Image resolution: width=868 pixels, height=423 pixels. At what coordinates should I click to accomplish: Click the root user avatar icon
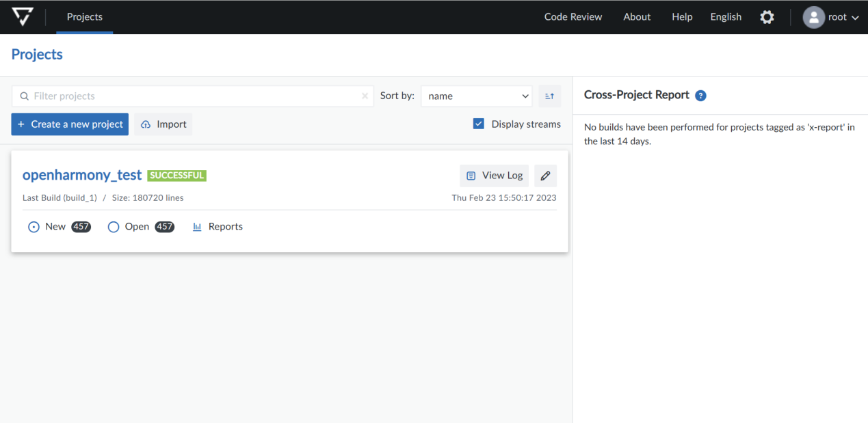(x=813, y=17)
